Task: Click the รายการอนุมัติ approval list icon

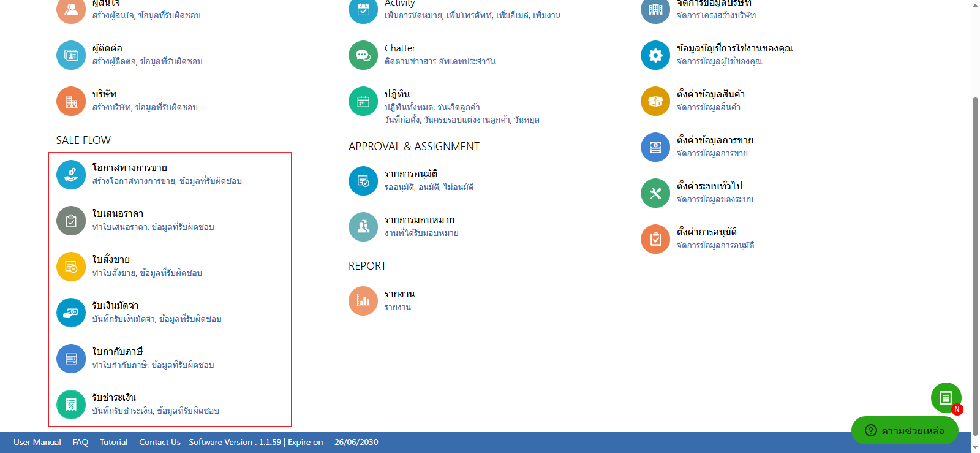Action: (x=363, y=181)
